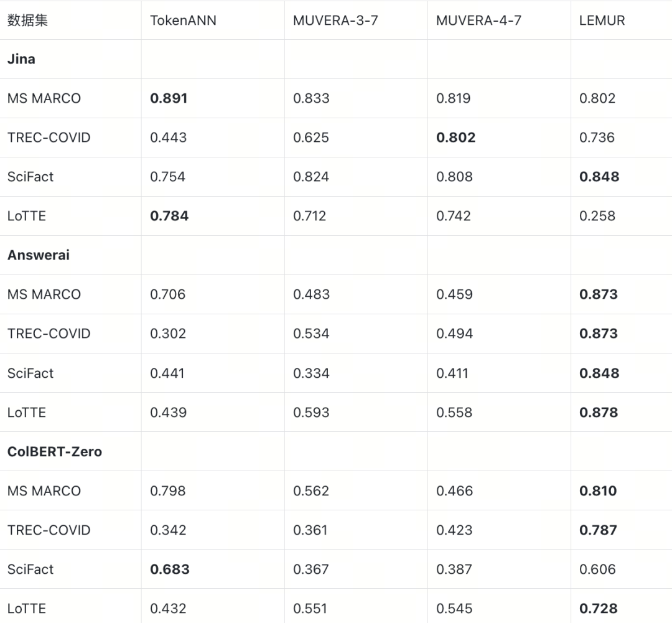Click the LEMUR column header
Viewport: 672px width, 623px height.
[x=602, y=20]
